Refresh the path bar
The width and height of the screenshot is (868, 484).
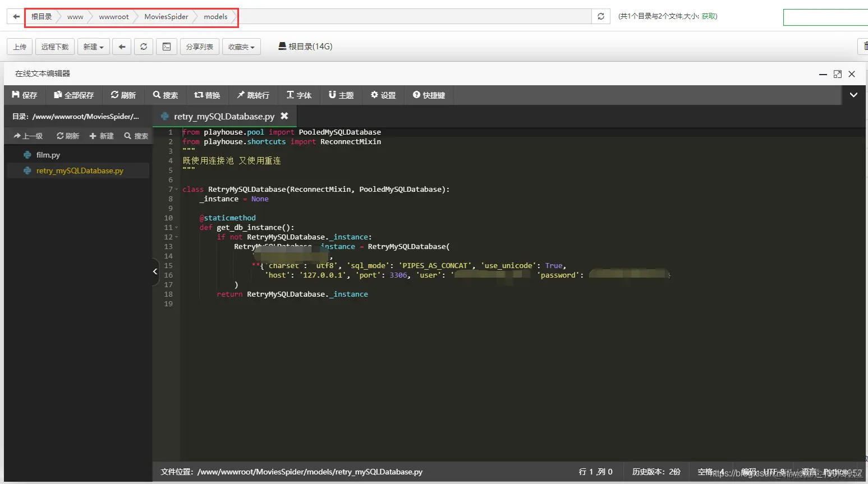coord(601,16)
